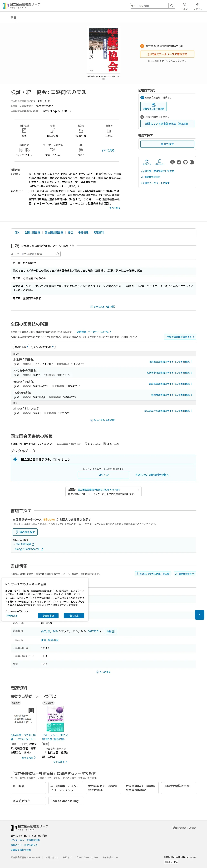The height and width of the screenshot is (868, 207).
Task: Click into キーワードで目次内を検索 field
Action: [x=33, y=254]
